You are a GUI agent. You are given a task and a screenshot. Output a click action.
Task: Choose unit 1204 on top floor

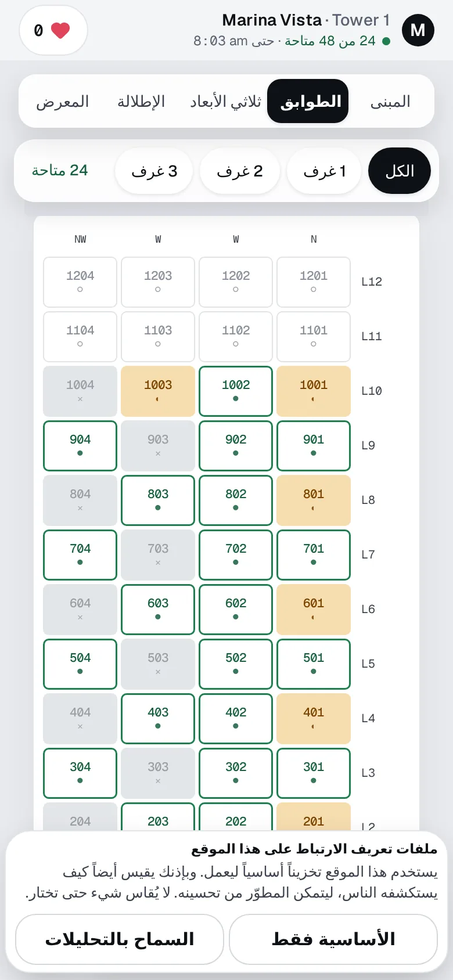click(x=80, y=282)
